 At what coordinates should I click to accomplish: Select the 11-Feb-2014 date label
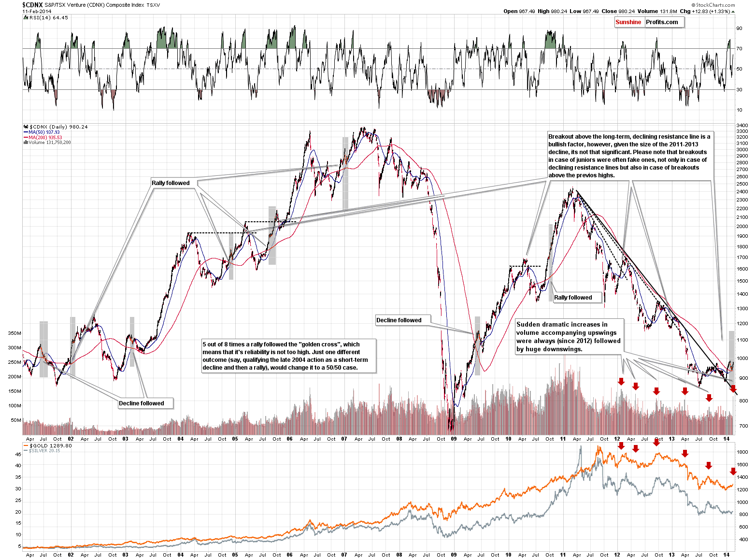(37, 11)
